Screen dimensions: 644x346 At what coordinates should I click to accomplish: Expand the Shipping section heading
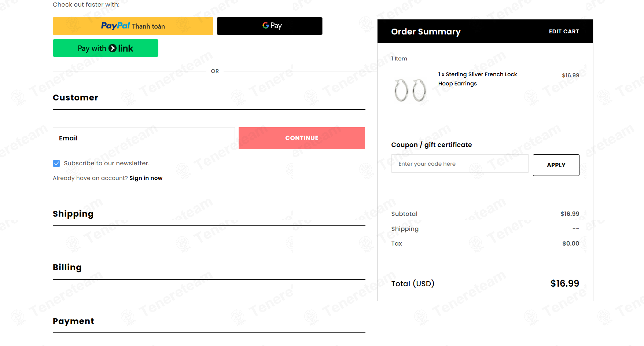(73, 214)
